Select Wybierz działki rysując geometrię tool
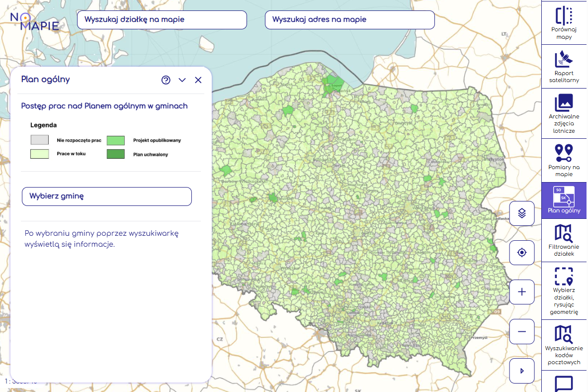This screenshot has width=588, height=392. (564, 290)
